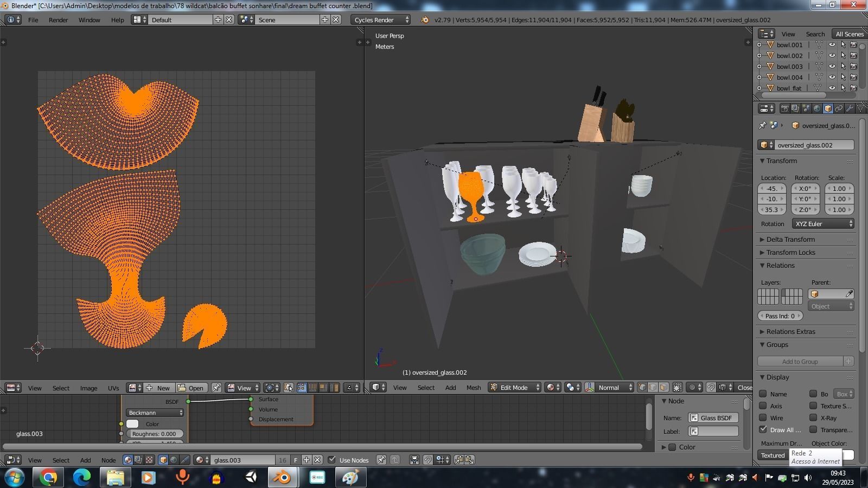
Task: Open the Render Layers properties tab
Action: pyautogui.click(x=795, y=108)
